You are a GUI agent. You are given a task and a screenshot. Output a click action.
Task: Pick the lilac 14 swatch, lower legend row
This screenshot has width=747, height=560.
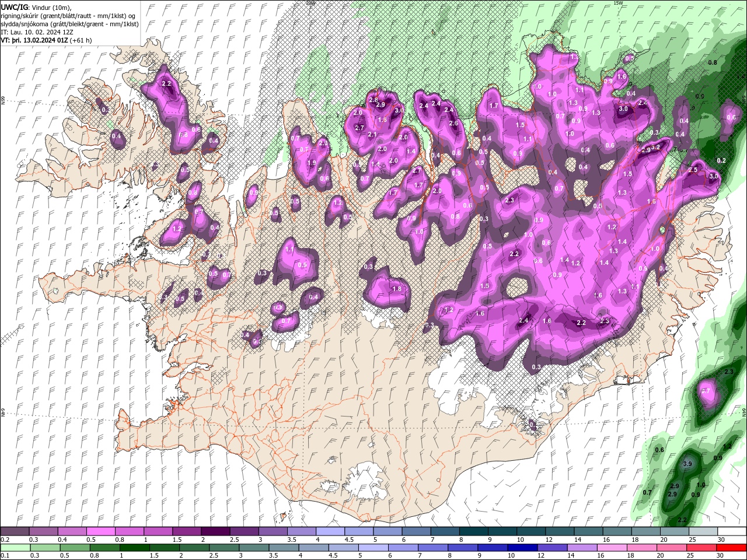click(x=581, y=548)
